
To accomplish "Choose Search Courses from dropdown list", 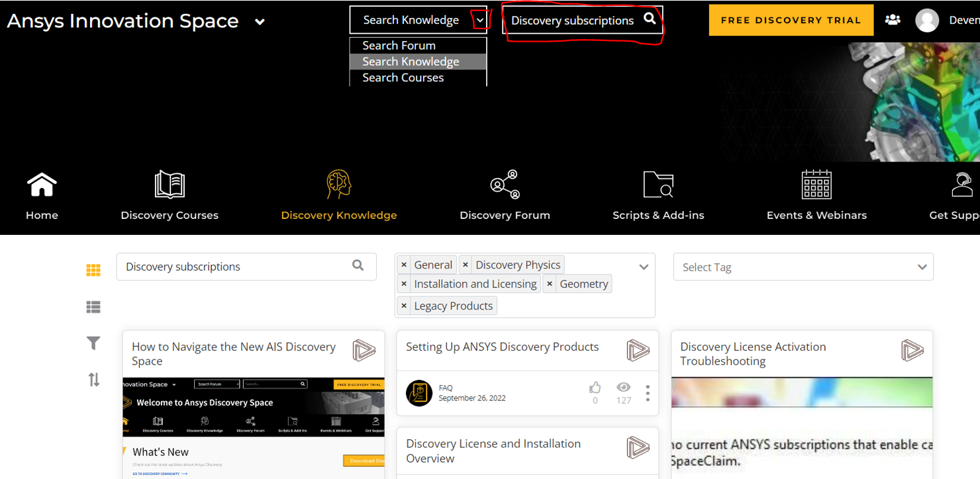I will (x=418, y=77).
